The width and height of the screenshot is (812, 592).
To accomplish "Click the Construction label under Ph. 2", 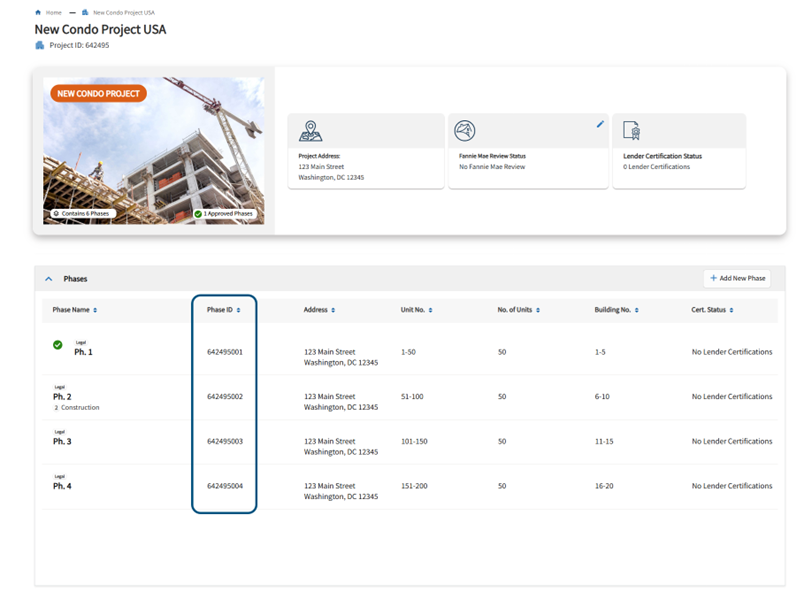I will pos(80,408).
